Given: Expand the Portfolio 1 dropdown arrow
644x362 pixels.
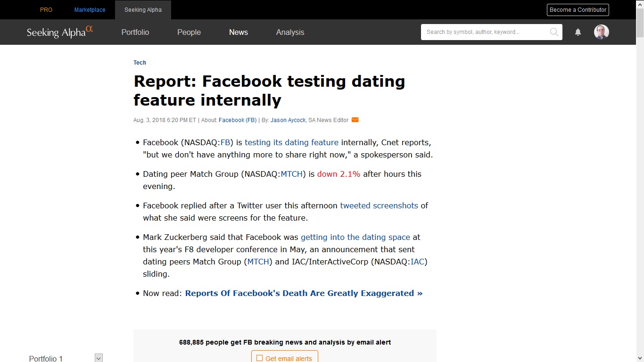Looking at the screenshot, I should [99, 358].
